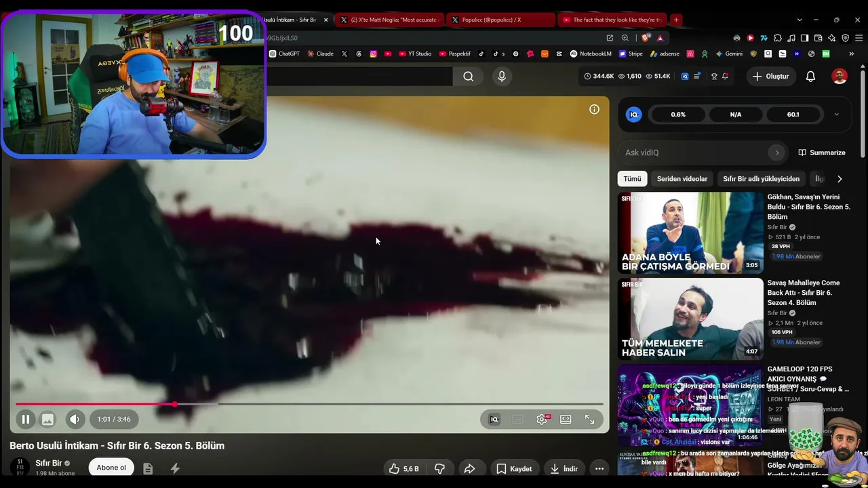This screenshot has height=488, width=868.
Task: Switch to The fact that they look tab
Action: tap(612, 20)
